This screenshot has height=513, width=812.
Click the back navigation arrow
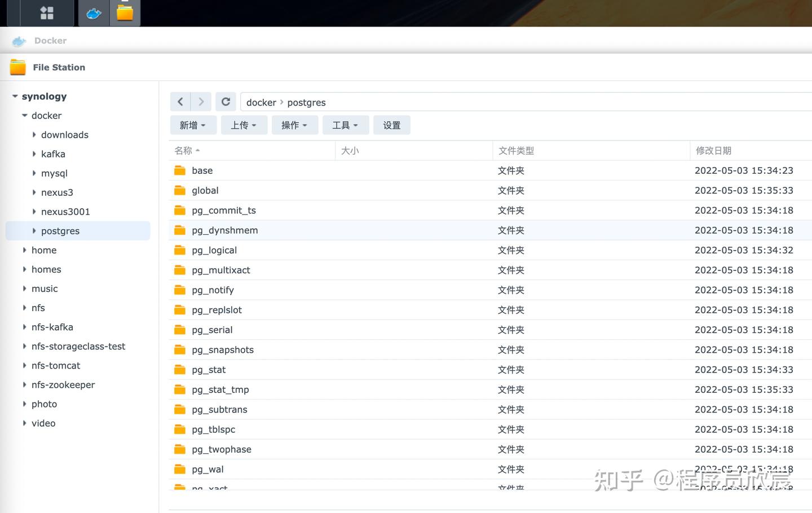click(x=180, y=102)
